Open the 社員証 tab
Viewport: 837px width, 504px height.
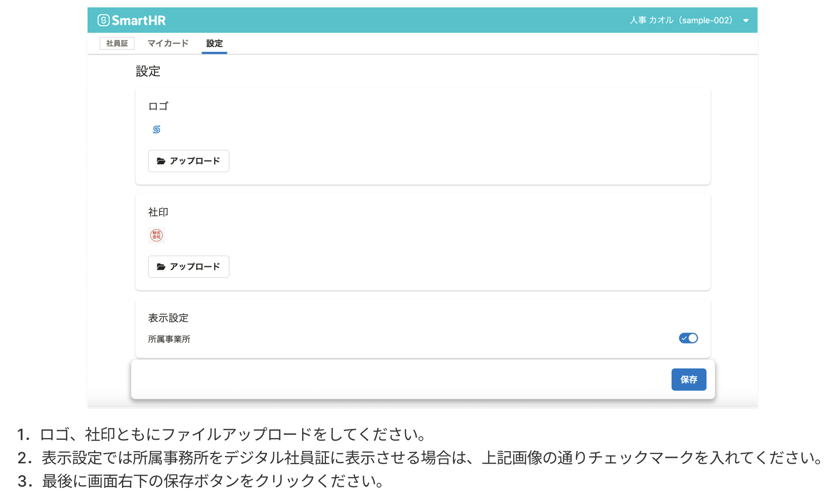pyautogui.click(x=117, y=43)
